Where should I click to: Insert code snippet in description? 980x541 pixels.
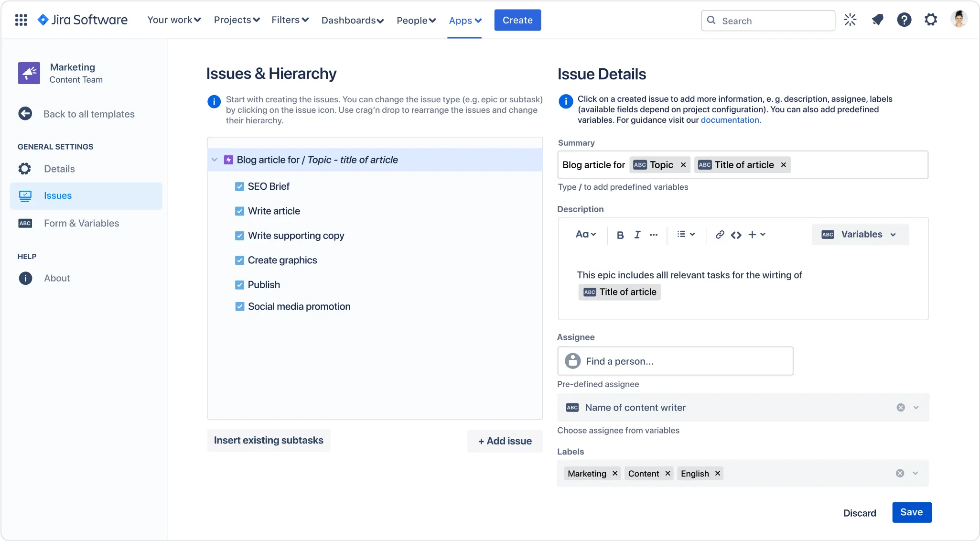pyautogui.click(x=736, y=235)
